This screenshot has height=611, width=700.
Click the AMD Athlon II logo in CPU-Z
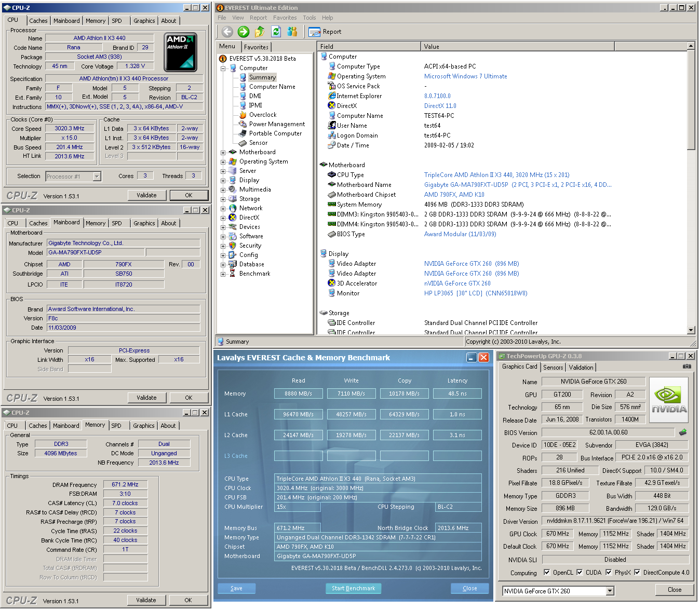180,52
